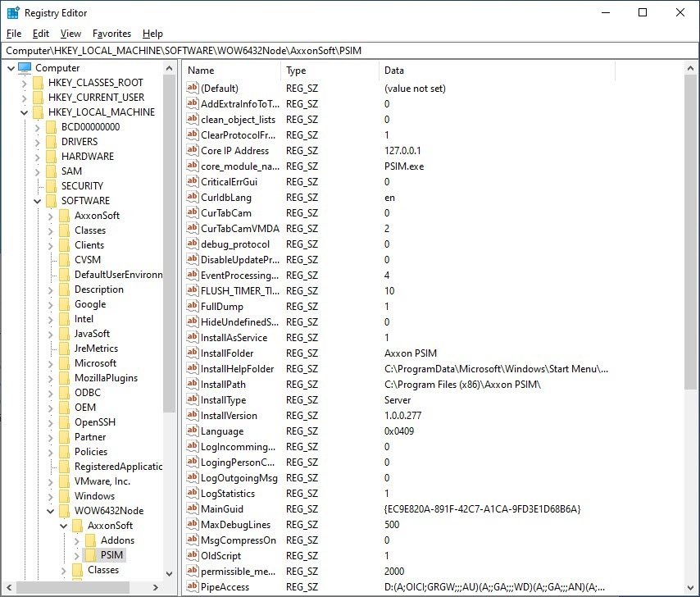Collapse the HKEY_LOCAL_MACHINE tree branch

pyautogui.click(x=24, y=112)
